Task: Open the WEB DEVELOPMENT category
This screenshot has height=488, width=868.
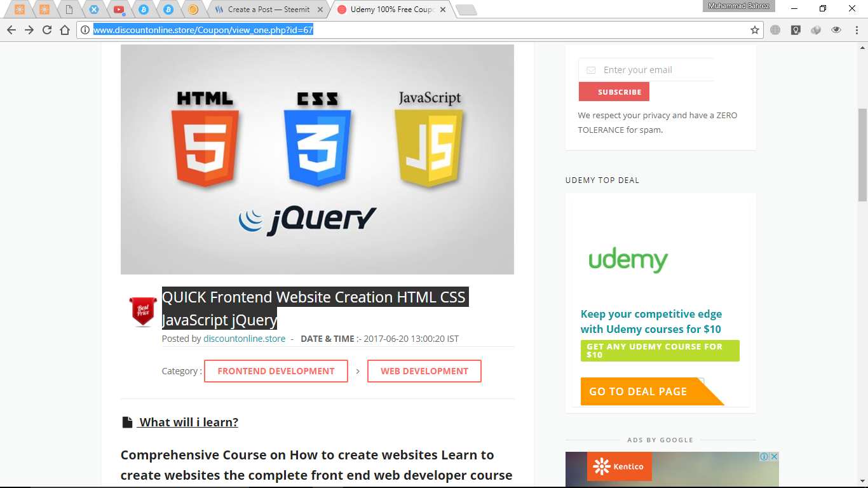Action: pyautogui.click(x=424, y=371)
